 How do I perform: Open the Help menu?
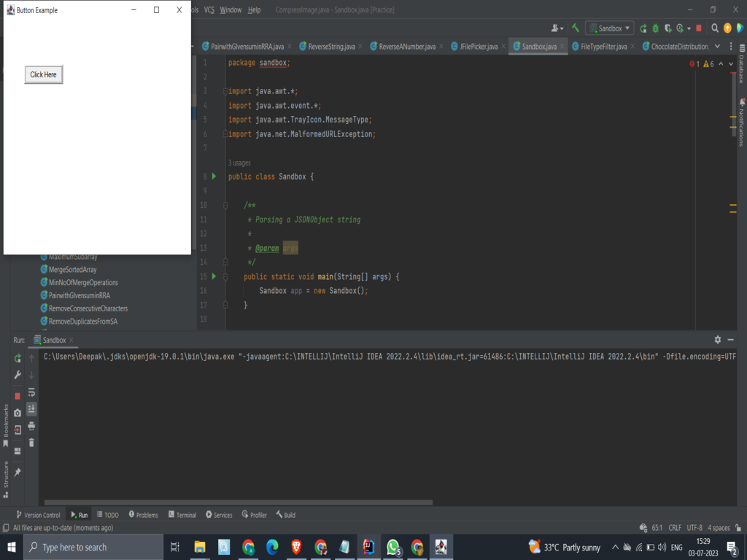[255, 9]
